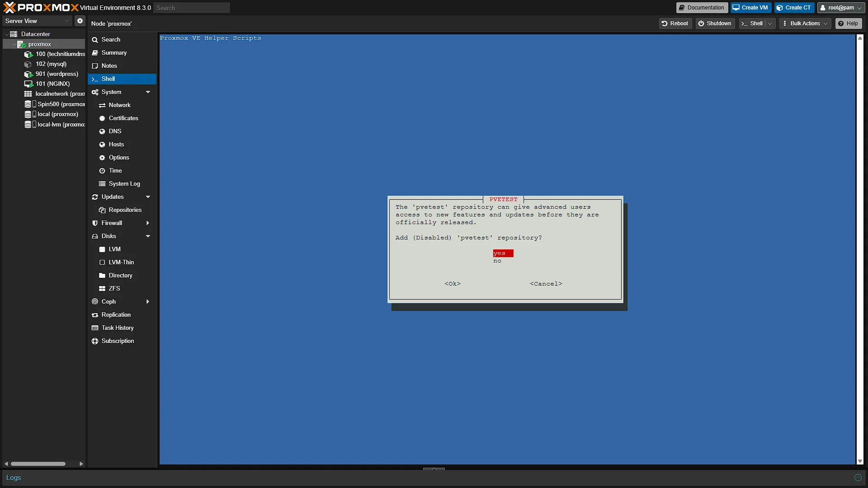Click the Subscription lifebuoy icon
868x488 pixels.
pyautogui.click(x=95, y=341)
